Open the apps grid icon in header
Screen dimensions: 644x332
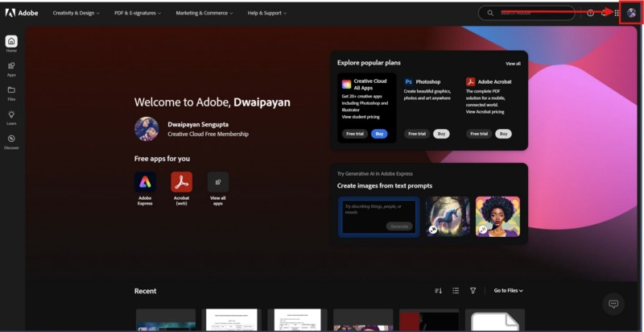pos(617,13)
